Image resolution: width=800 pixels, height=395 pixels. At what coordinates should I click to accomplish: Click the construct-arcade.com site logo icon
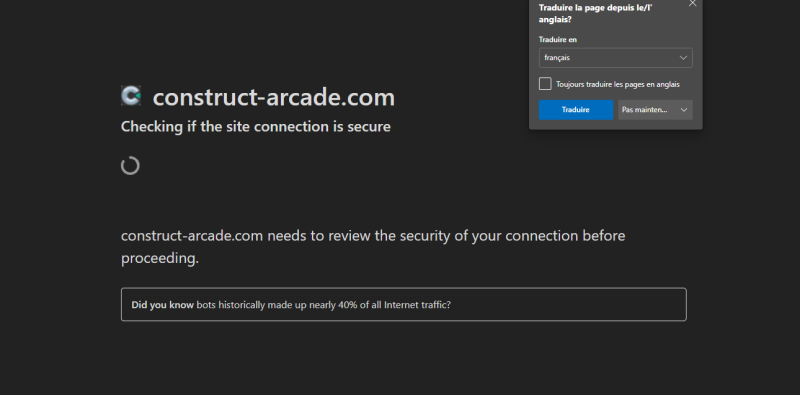coord(131,95)
